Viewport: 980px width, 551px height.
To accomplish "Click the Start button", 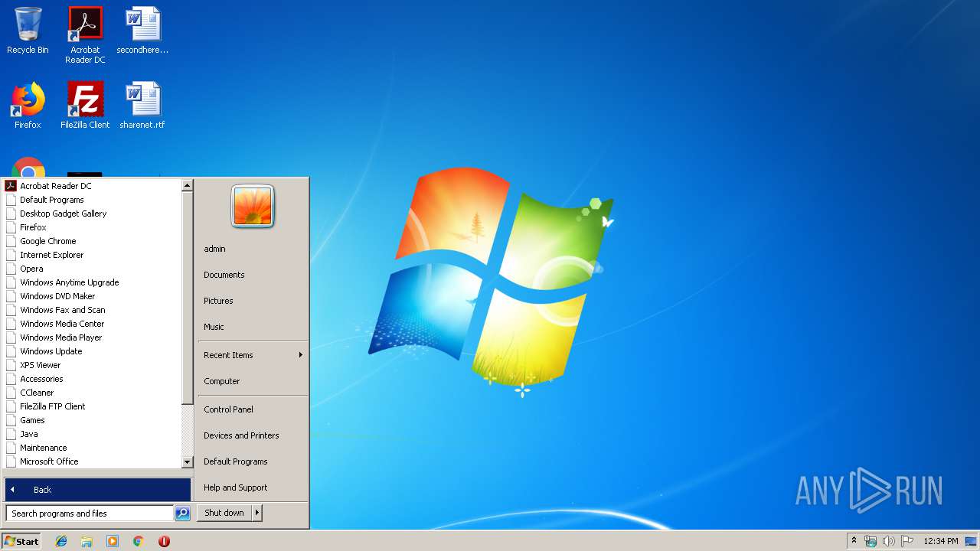I will 21,541.
